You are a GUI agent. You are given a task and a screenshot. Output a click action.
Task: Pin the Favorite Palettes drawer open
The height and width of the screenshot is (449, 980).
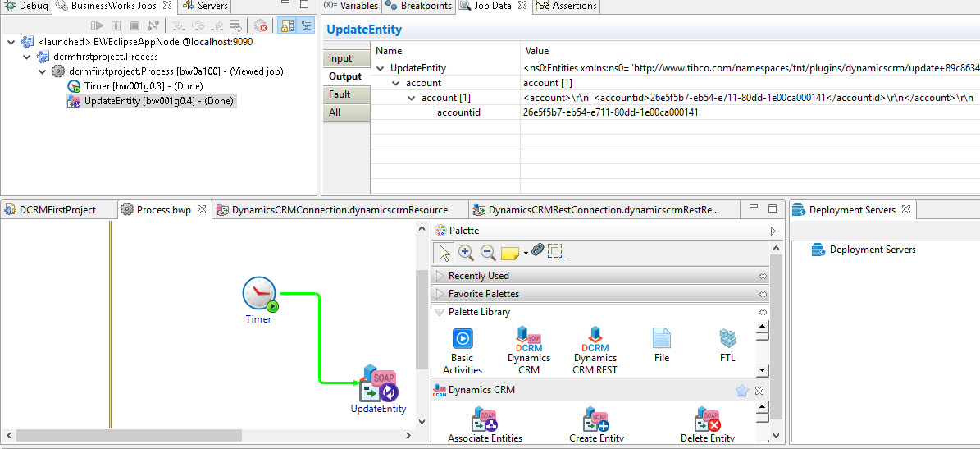(763, 294)
